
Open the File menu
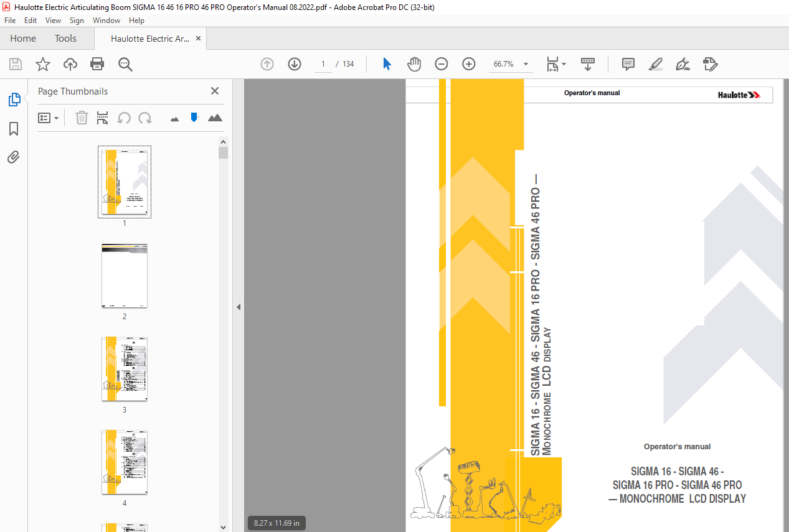pyautogui.click(x=10, y=21)
